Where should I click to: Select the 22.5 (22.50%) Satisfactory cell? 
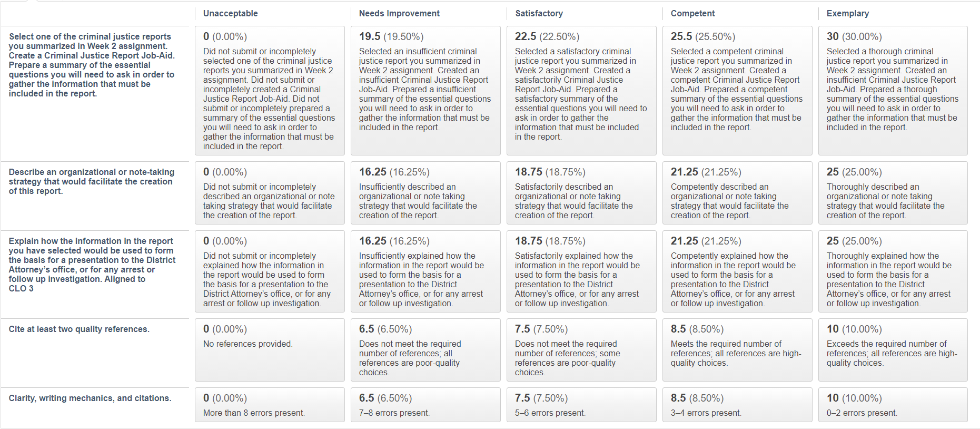pos(581,91)
